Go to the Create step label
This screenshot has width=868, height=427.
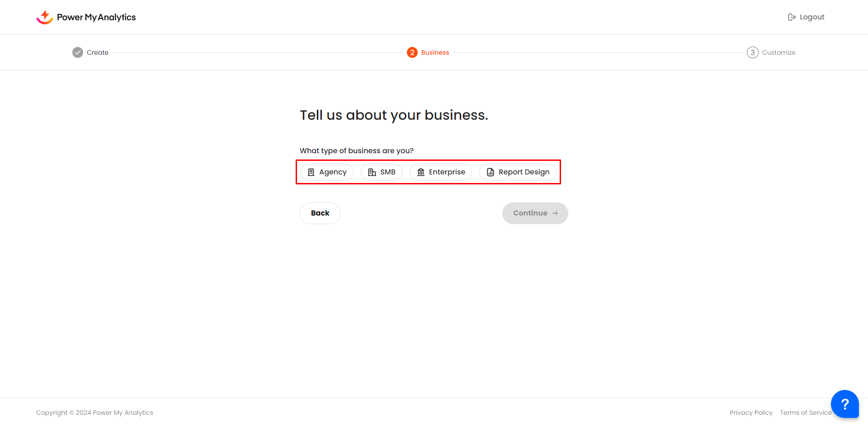click(98, 52)
